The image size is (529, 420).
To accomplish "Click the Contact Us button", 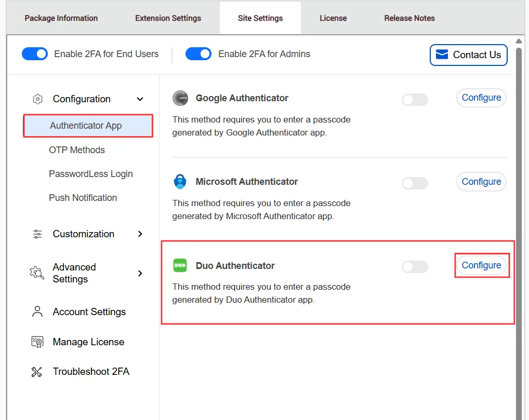I will 468,55.
